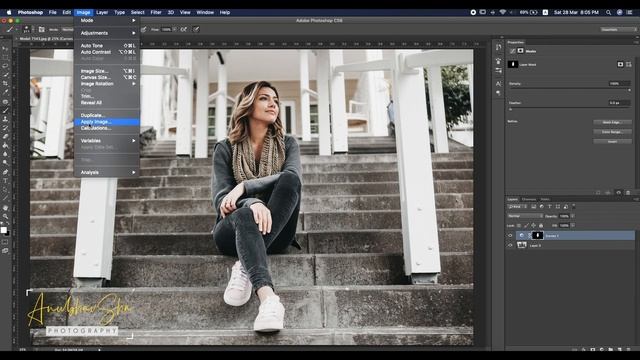The height and width of the screenshot is (360, 640).
Task: Click the Wi-Fi icon in the menu bar
Action: tap(503, 12)
